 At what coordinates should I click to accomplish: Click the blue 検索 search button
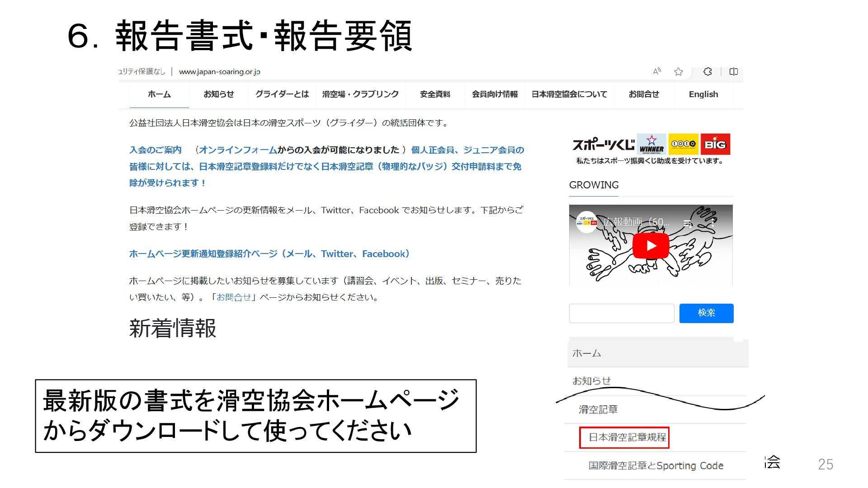(x=706, y=313)
